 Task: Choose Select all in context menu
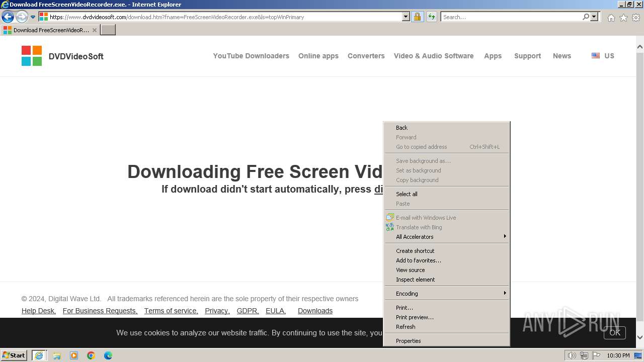[x=447, y=194]
